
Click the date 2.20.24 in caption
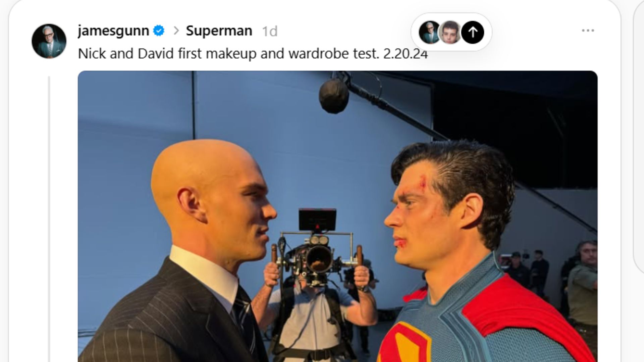click(405, 54)
